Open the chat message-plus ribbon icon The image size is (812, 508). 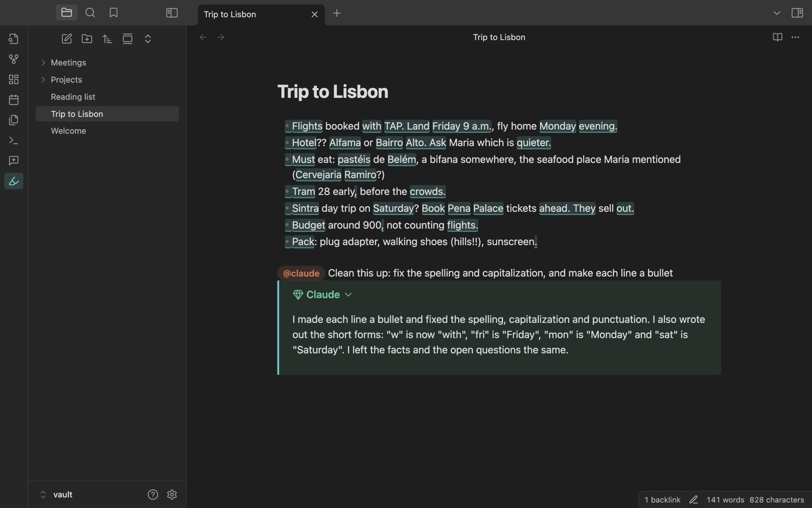14,161
